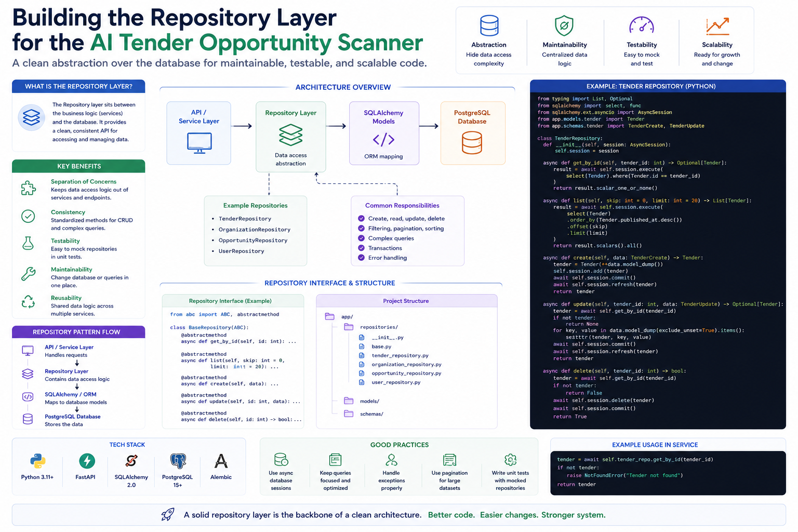Click the Testability gauge icon

641,25
